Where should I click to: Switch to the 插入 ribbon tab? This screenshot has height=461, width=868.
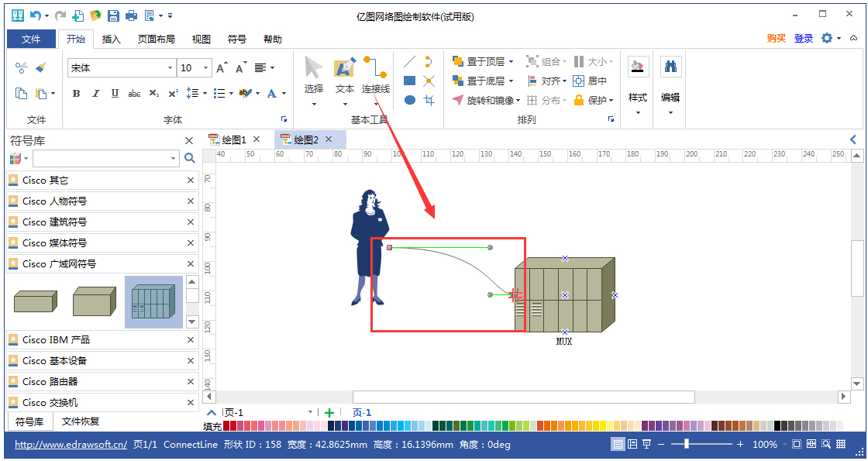(111, 38)
